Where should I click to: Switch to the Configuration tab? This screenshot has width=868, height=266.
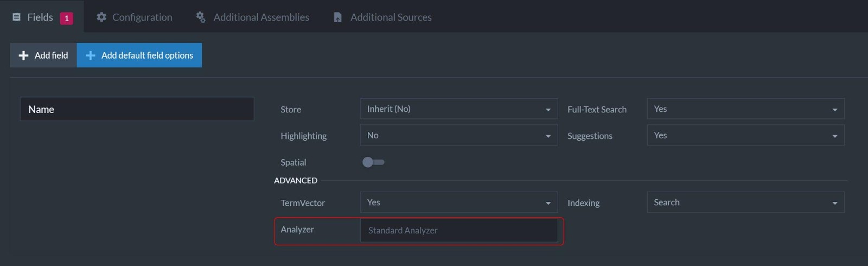142,17
